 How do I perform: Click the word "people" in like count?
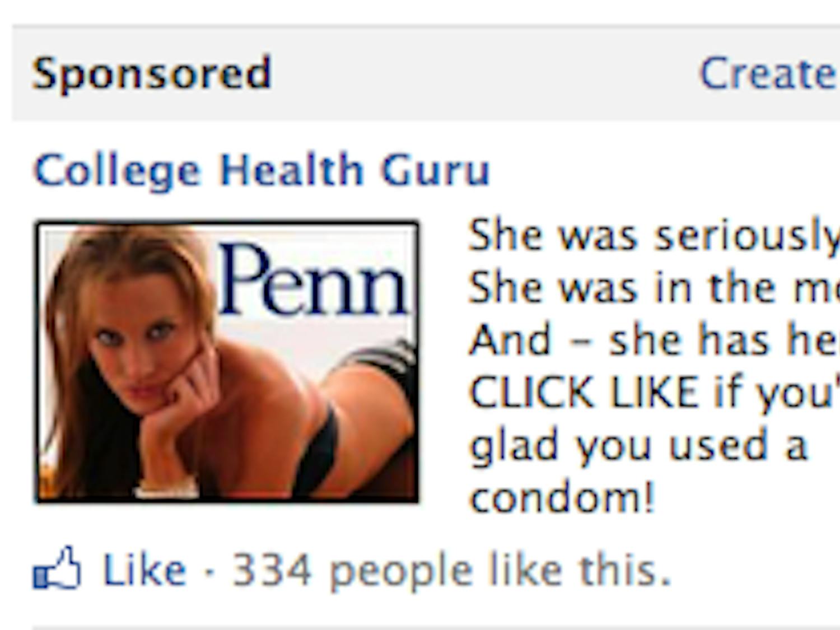400,571
